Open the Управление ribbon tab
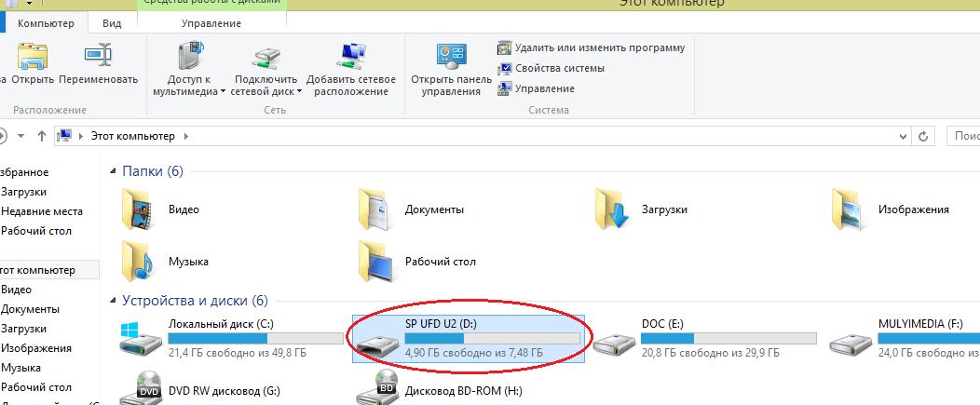This screenshot has height=405, width=980. [211, 24]
